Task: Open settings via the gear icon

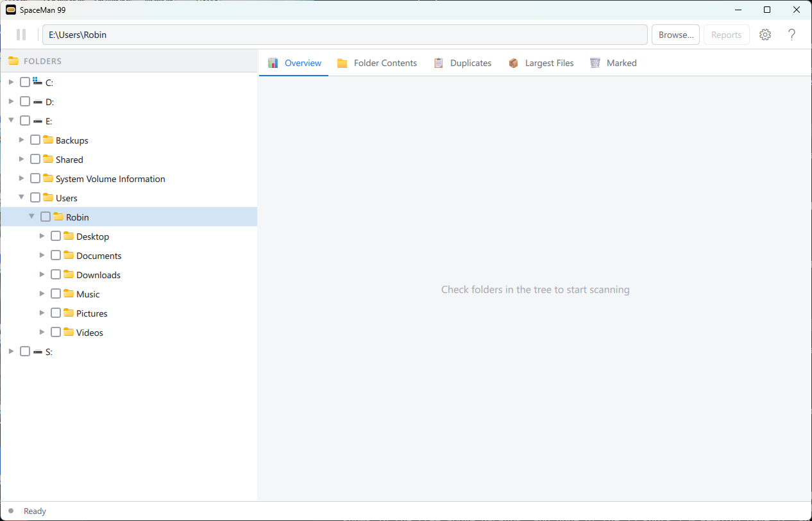Action: 765,35
